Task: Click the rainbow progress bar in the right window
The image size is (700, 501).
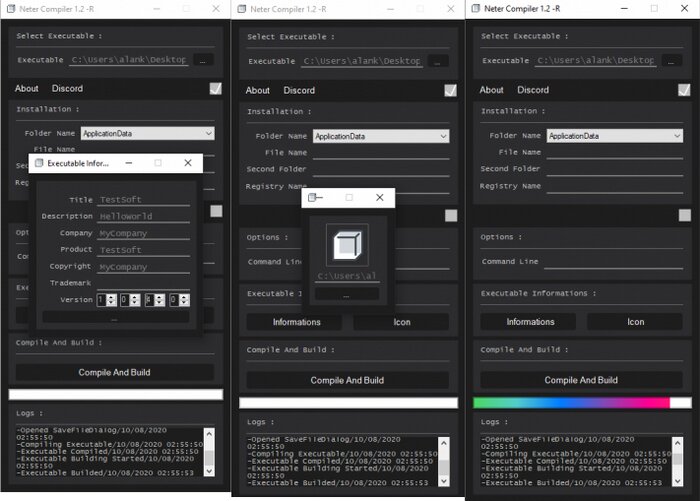Action: 572,402
